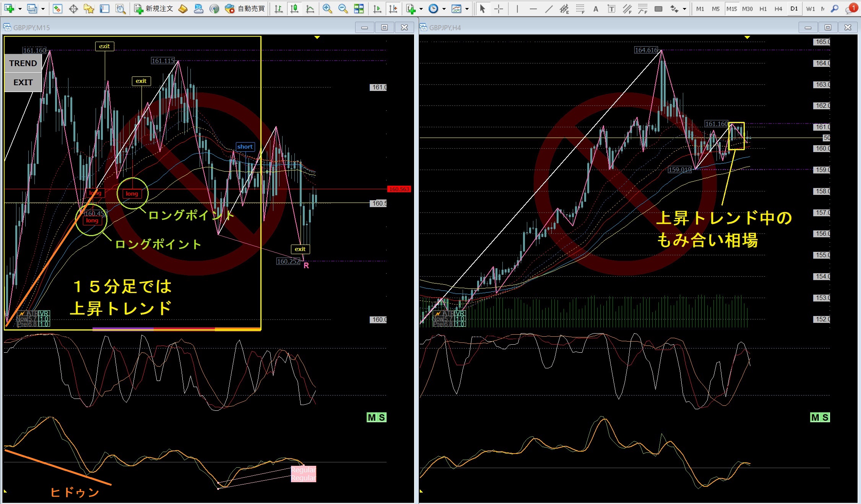Open the tile windows layout icon
Image resolution: width=861 pixels, height=504 pixels.
click(359, 9)
